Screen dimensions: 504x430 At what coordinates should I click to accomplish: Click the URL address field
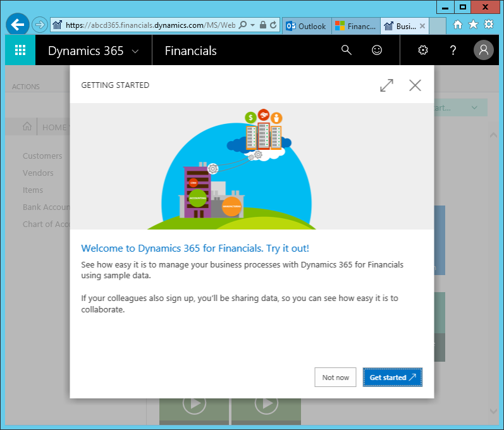(151, 25)
